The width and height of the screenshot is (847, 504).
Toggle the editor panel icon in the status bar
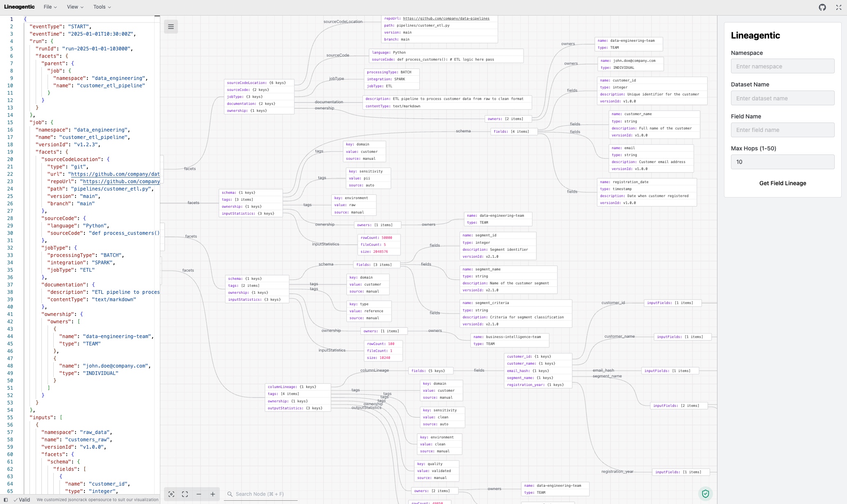[5, 499]
